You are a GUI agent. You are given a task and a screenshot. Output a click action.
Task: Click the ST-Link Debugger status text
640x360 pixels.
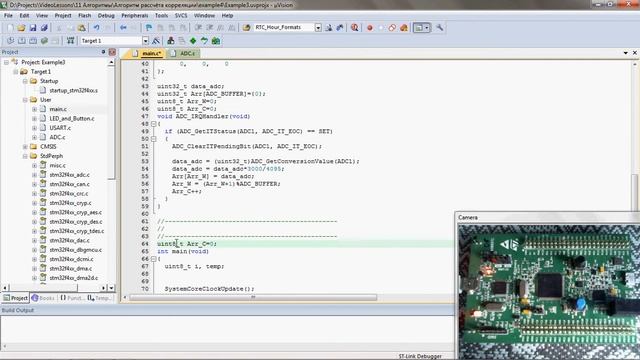click(x=420, y=356)
